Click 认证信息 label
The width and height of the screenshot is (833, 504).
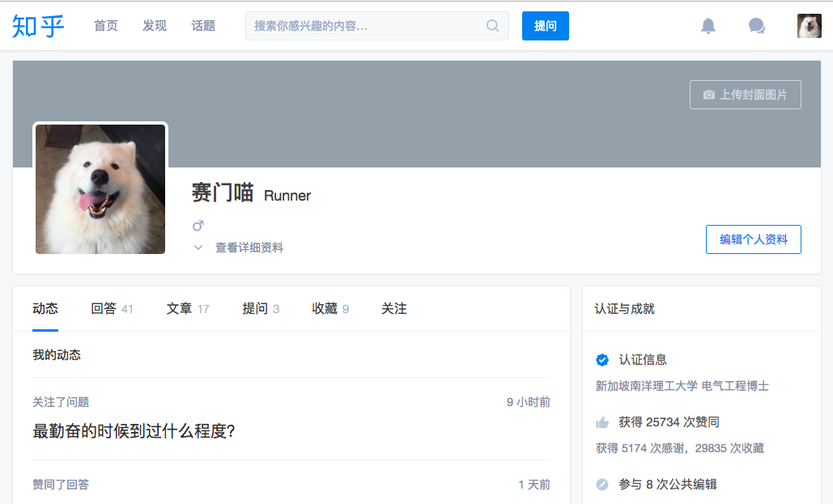[x=642, y=360]
